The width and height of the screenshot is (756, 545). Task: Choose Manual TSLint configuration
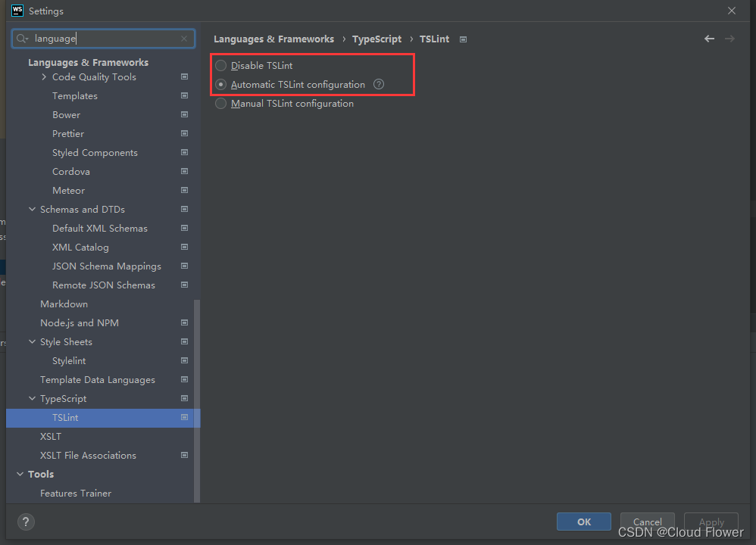pyautogui.click(x=220, y=103)
